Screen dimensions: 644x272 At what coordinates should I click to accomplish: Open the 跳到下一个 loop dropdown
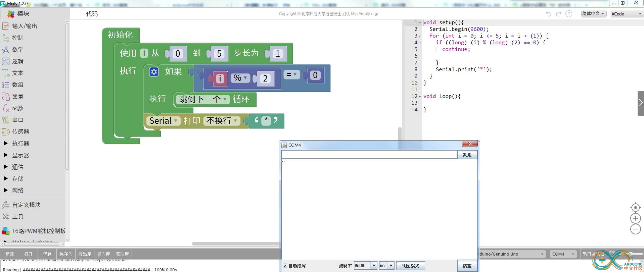click(x=203, y=99)
